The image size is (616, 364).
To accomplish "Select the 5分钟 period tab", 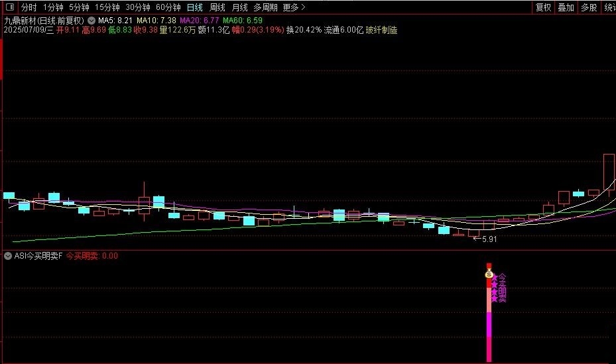I will 79,7.
